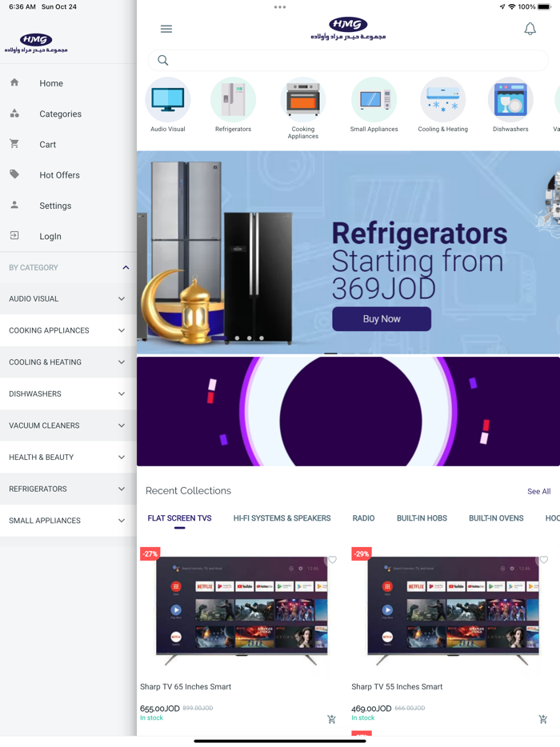The image size is (560, 747).
Task: Click the Home house icon in sidebar
Action: (14, 82)
